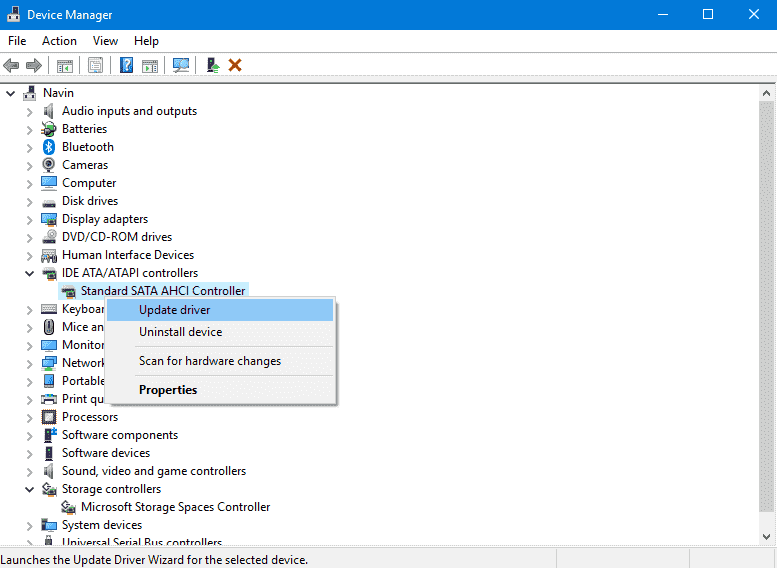Screen dimensions: 777x568
Task: Collapse the Navin root node
Action: [x=10, y=93]
